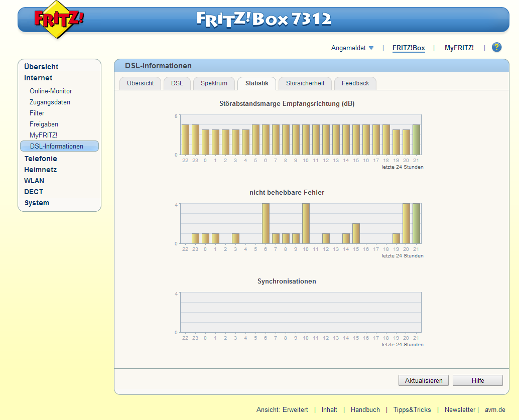Viewport: 519px width, 420px height.
Task: Switch to the Spektrum tab
Action: (214, 83)
